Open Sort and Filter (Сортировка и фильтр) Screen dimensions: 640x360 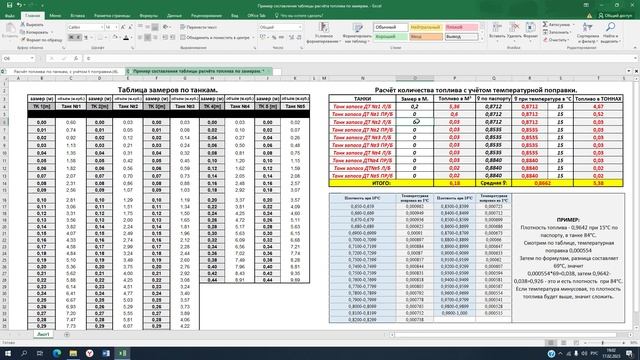tap(588, 33)
